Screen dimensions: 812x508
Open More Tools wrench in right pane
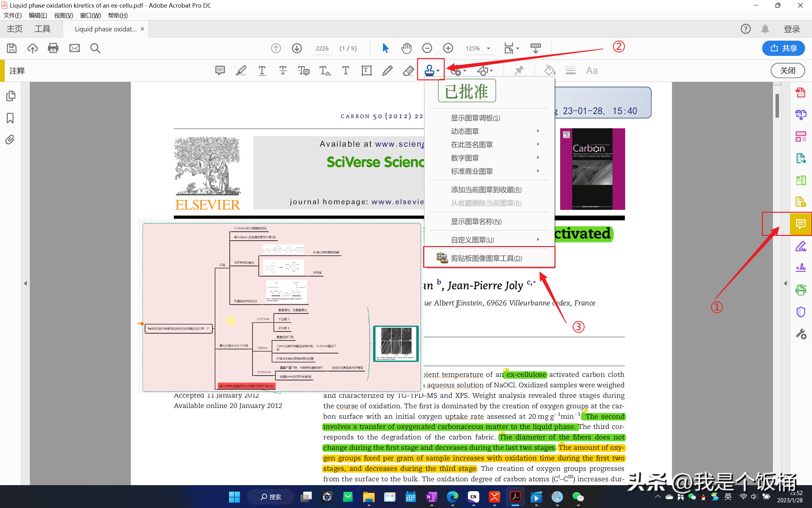pyautogui.click(x=801, y=334)
